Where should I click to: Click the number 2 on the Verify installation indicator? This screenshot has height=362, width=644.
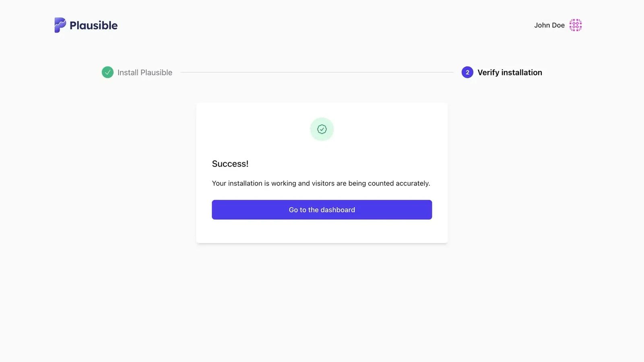[x=467, y=72]
